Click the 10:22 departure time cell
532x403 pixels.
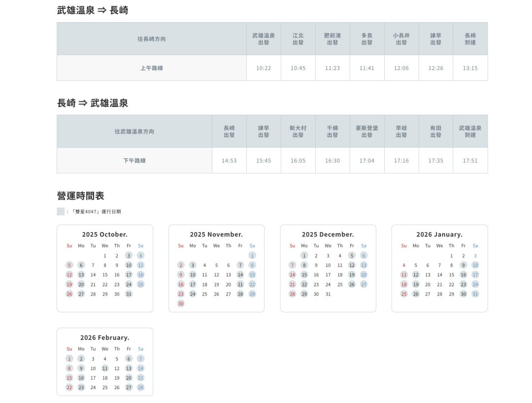pos(264,68)
